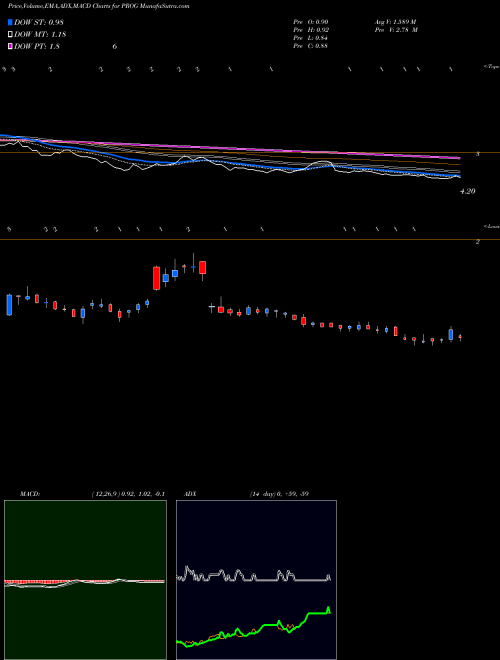The image size is (500, 660).
Task: Click the 'Pre L: 0.84' low value
Action: pos(311,38)
